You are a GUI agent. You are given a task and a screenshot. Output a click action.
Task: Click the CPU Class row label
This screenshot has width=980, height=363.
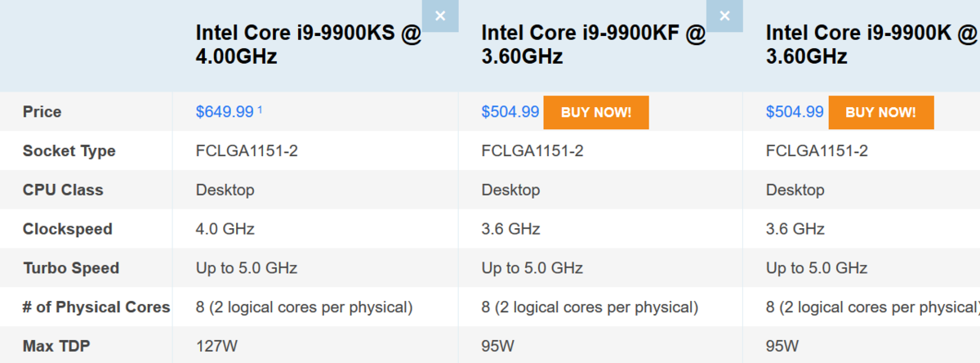point(63,190)
